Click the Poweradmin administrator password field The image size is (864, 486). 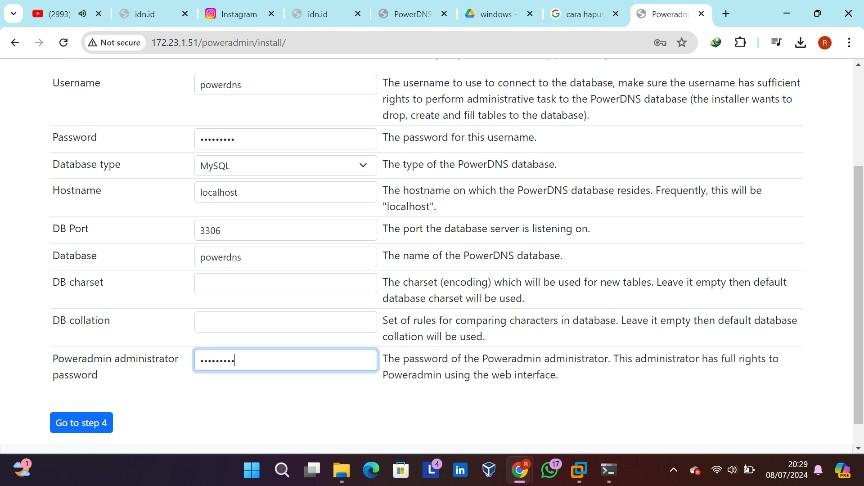285,360
